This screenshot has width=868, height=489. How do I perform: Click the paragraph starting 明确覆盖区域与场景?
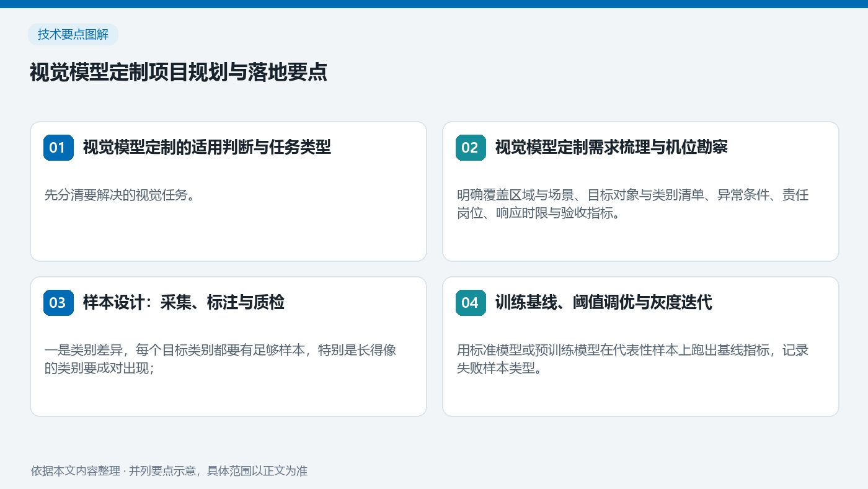tap(632, 205)
